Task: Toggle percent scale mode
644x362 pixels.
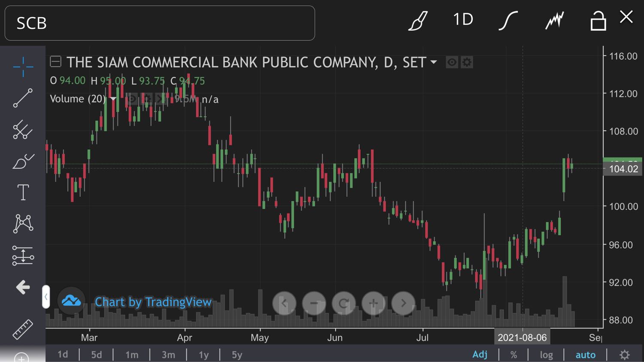Action: (x=513, y=355)
